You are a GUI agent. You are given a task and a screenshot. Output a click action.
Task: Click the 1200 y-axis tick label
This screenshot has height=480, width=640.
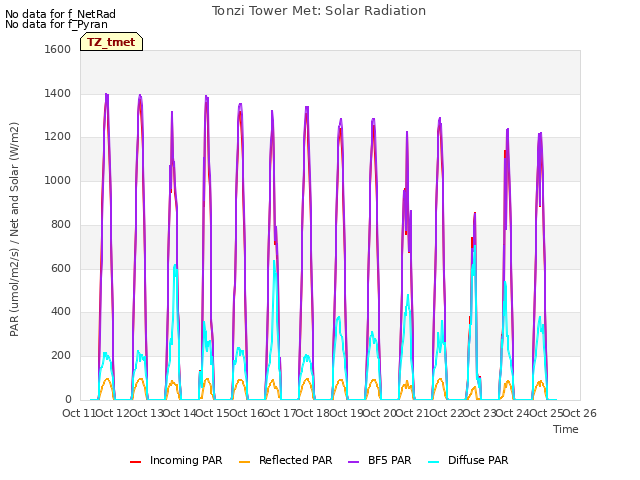click(x=58, y=137)
